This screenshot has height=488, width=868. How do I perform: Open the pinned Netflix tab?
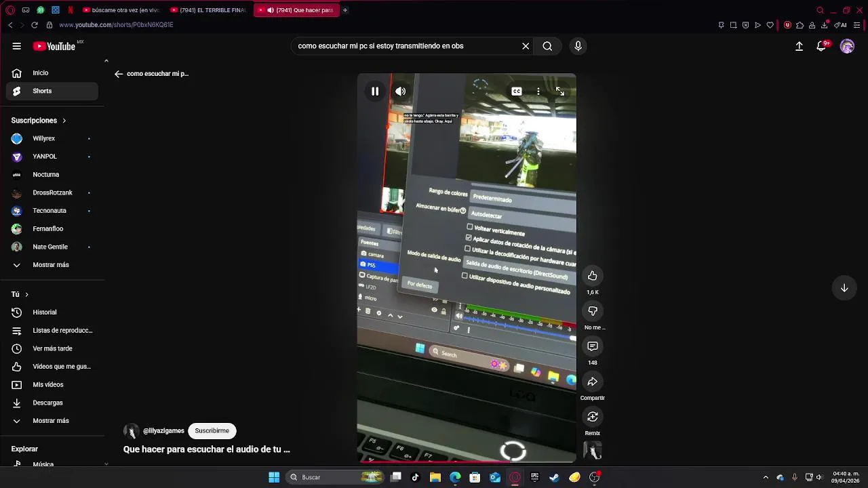[71, 10]
